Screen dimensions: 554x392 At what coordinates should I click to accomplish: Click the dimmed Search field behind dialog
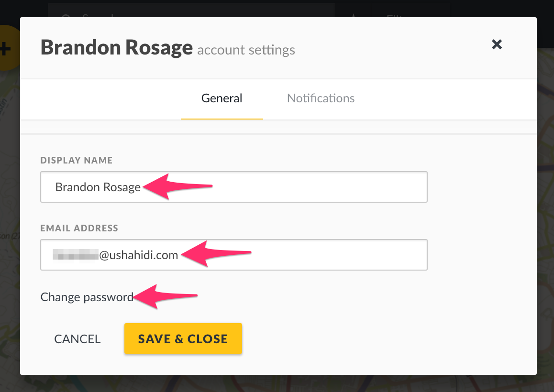tap(191, 10)
